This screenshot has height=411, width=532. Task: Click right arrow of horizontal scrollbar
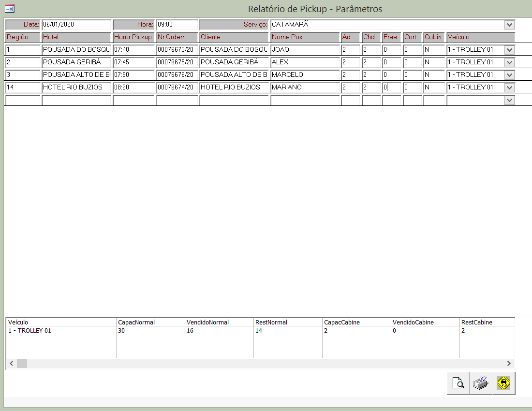point(509,363)
